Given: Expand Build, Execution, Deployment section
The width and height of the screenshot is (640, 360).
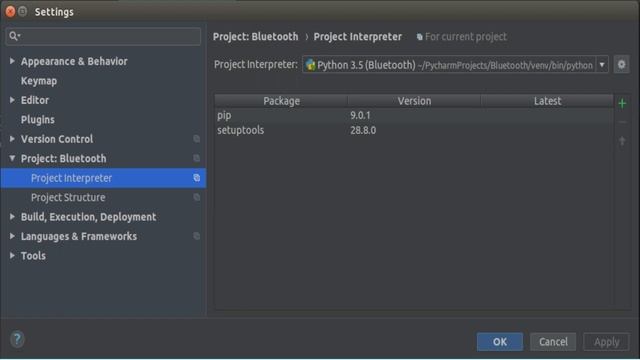Looking at the screenshot, I should point(12,216).
